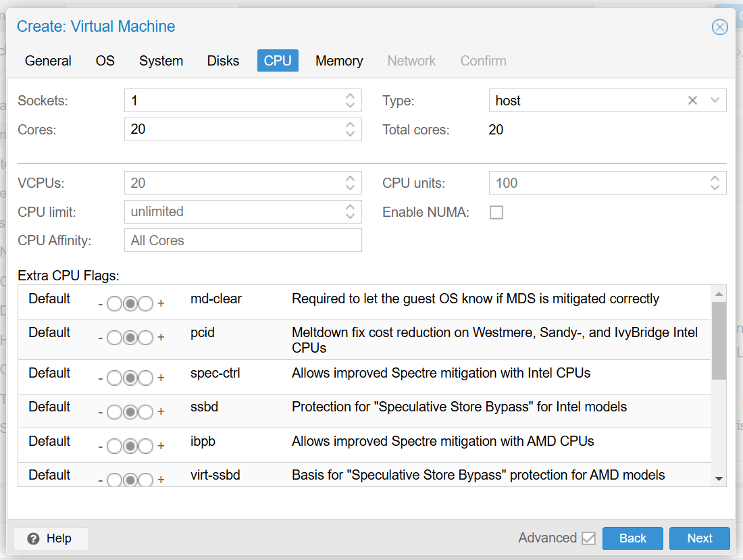743x560 pixels.
Task: Click the scrollbar down arrow in CPU flags
Action: pyautogui.click(x=718, y=480)
